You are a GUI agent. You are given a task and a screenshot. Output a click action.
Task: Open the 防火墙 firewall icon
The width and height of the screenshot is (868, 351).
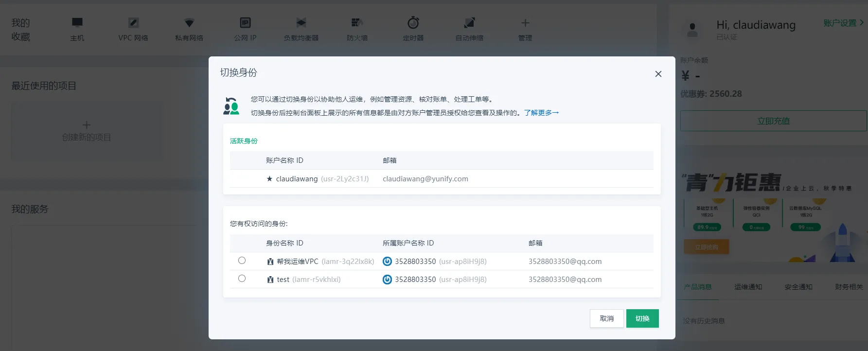pyautogui.click(x=357, y=23)
